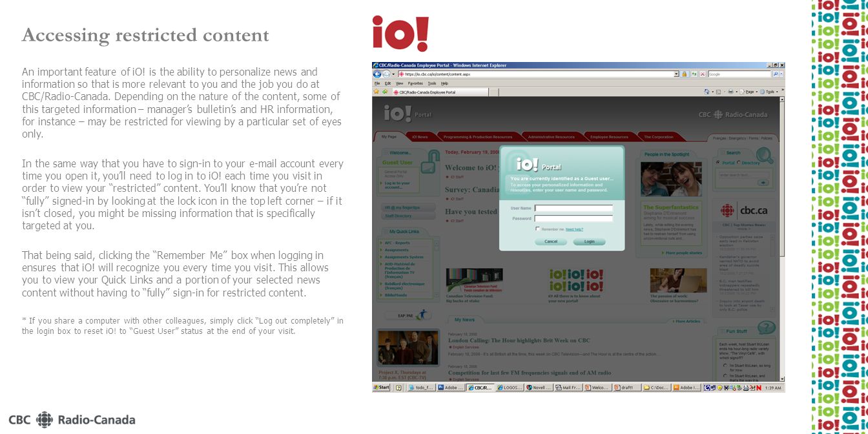Click the security lock icon in address bar
This screenshot has width=868, height=434.
(x=684, y=74)
